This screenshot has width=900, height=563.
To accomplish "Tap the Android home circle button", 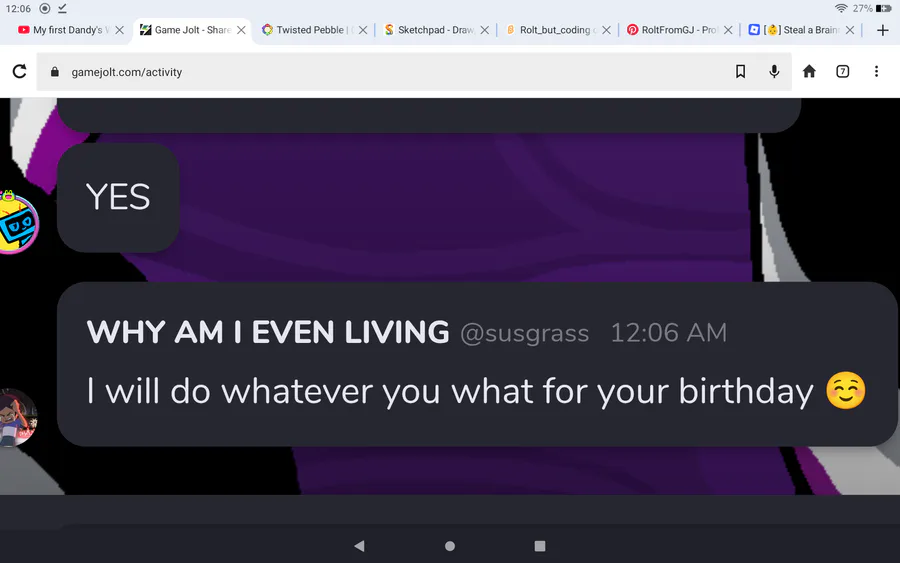I will [450, 546].
